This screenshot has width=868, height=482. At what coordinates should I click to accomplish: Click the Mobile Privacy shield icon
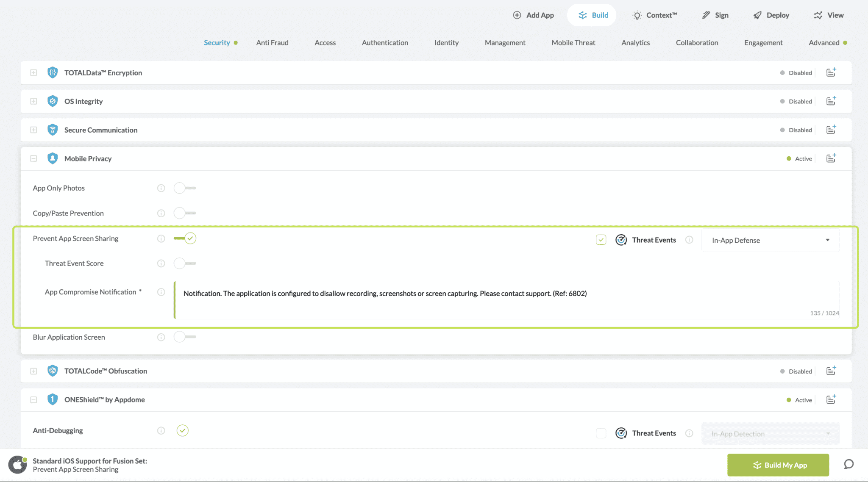click(53, 158)
